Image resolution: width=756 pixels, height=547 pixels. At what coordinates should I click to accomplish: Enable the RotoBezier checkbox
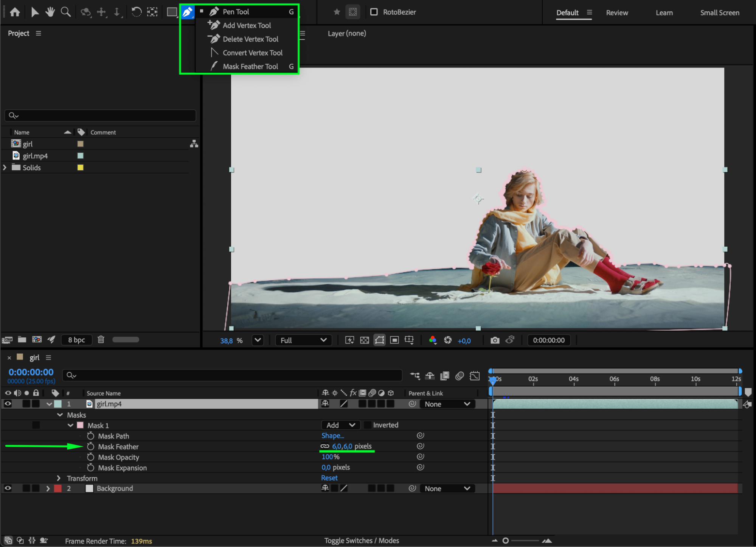coord(374,12)
